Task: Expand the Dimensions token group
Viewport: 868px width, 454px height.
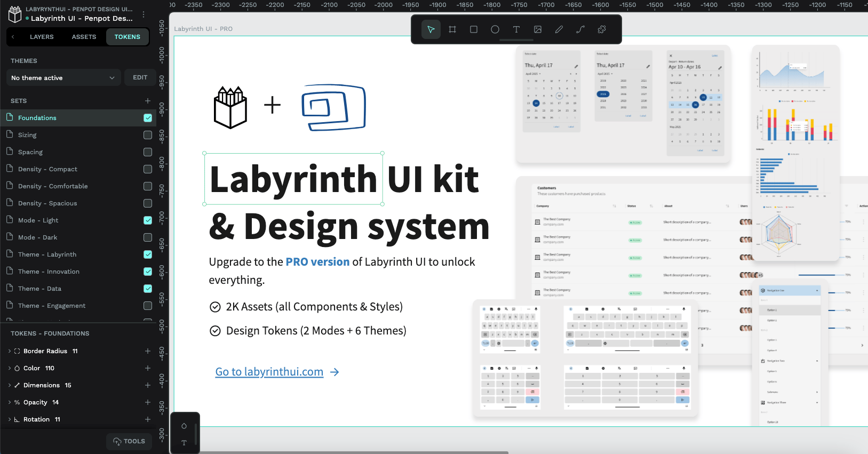Action: 10,385
